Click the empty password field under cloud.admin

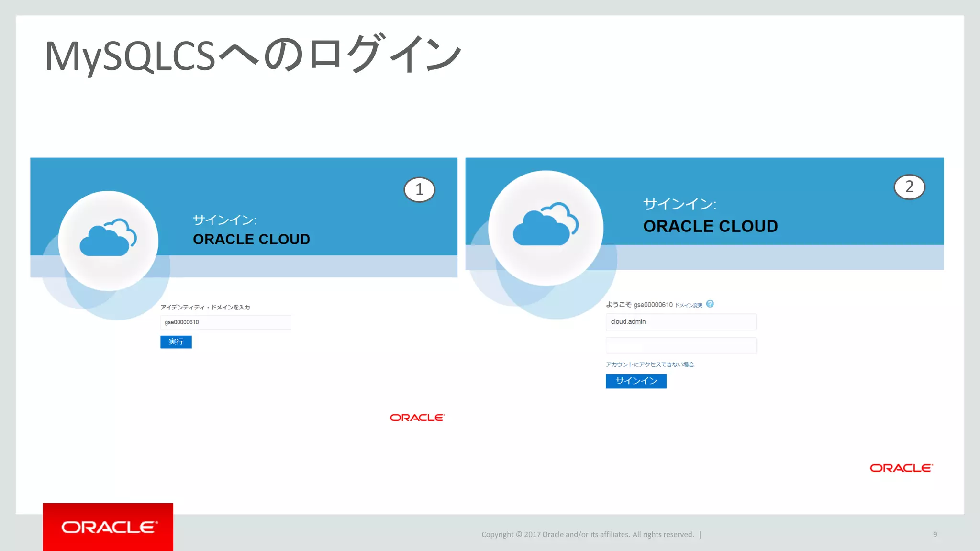[680, 345]
